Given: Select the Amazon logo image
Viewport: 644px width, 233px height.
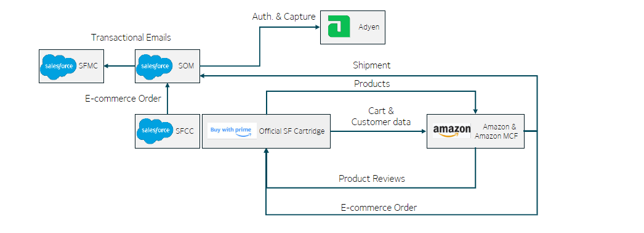Looking at the screenshot, I should click(452, 131).
